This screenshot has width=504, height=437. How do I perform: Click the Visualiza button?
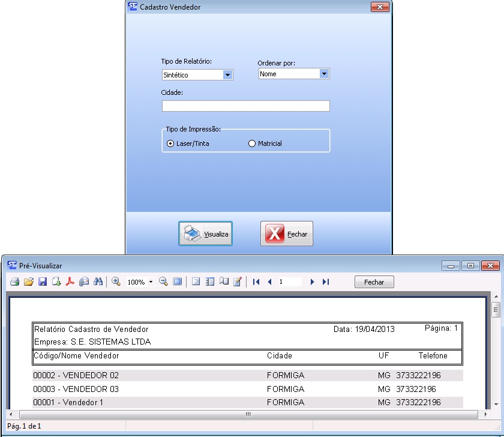coord(205,234)
